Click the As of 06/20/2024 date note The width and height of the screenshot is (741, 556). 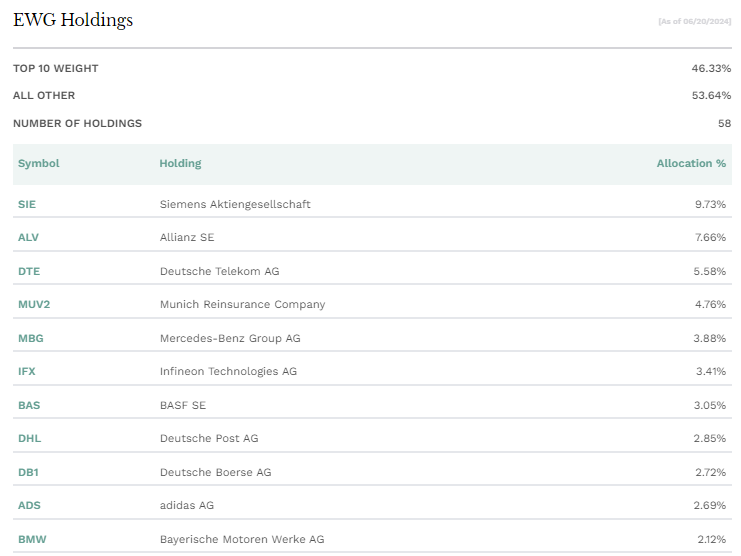(694, 21)
